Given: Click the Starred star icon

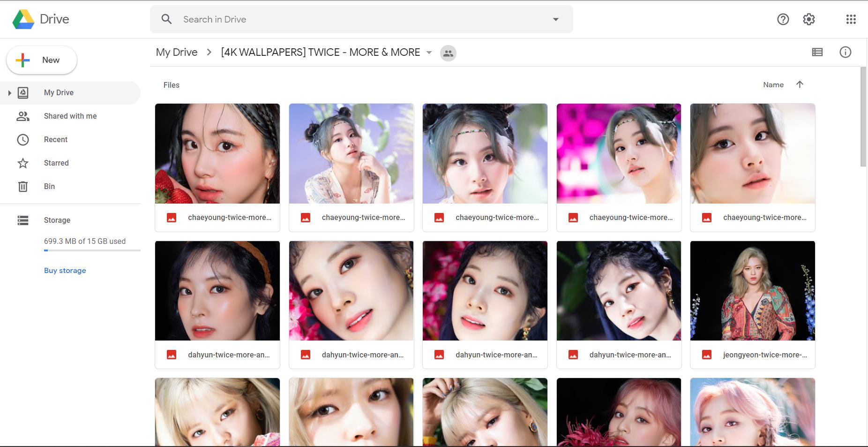Looking at the screenshot, I should pos(23,163).
